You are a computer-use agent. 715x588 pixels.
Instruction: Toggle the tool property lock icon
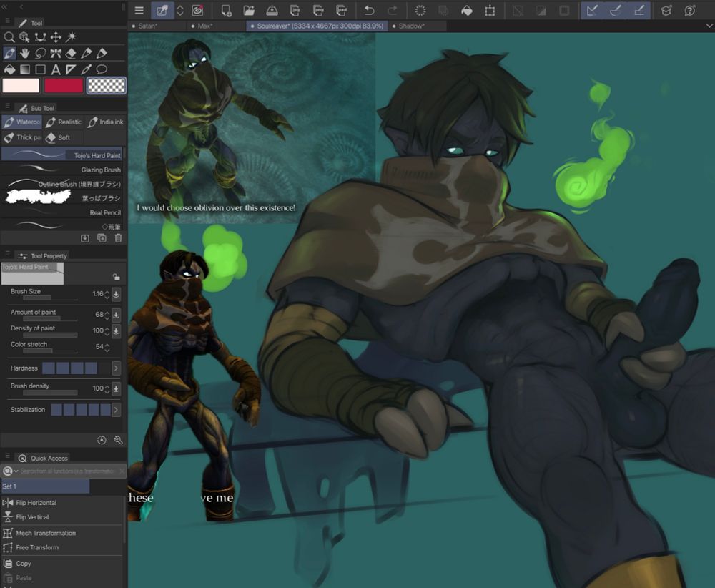[117, 276]
